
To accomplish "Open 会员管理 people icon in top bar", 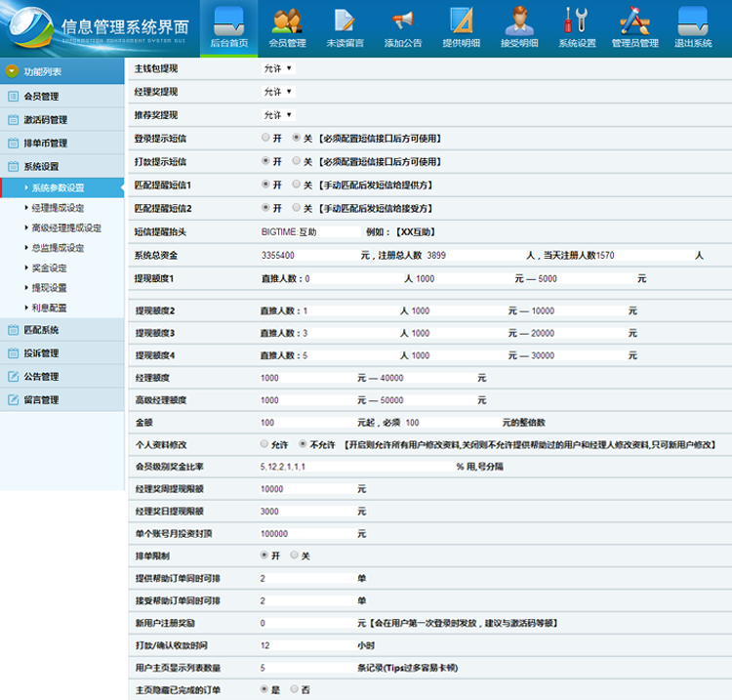I will 287,21.
